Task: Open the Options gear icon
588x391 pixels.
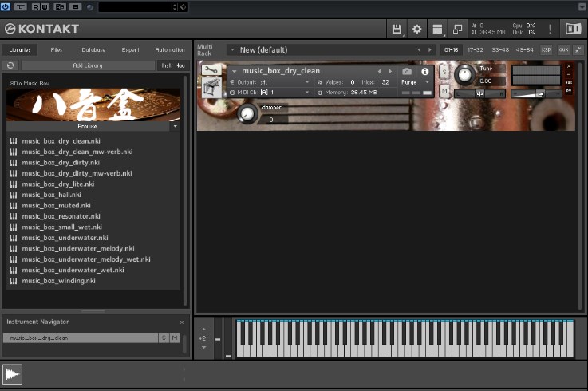Action: click(417, 29)
